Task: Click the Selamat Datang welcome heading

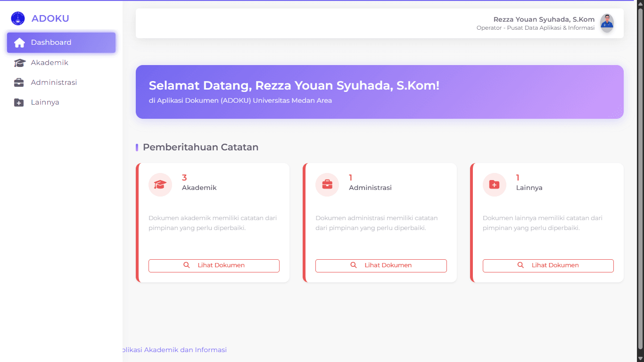Action: pyautogui.click(x=294, y=86)
